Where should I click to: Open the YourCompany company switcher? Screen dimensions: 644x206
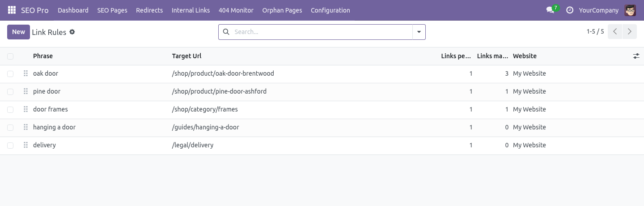(x=598, y=10)
